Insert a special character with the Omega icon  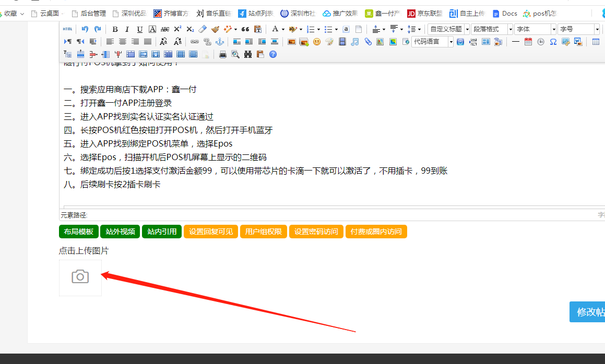[553, 42]
